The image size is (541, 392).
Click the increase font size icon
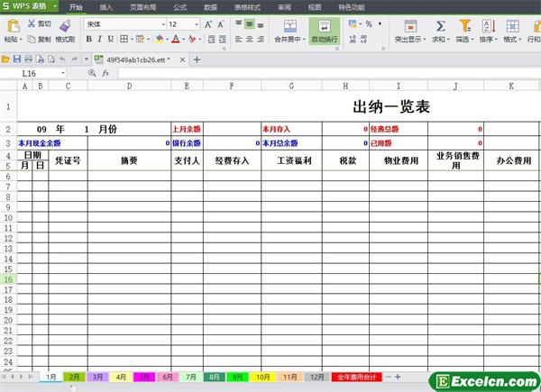(208, 24)
